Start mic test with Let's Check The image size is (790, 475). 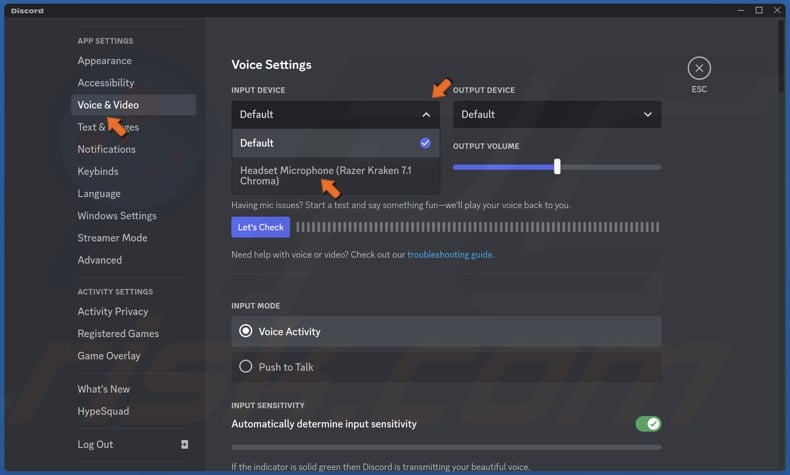coord(260,227)
